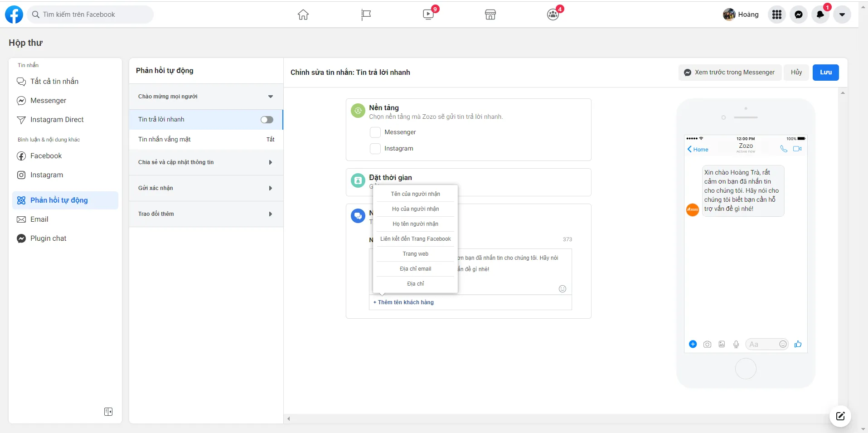Toggle the Tin trả lời nhanh switch

pyautogui.click(x=267, y=120)
